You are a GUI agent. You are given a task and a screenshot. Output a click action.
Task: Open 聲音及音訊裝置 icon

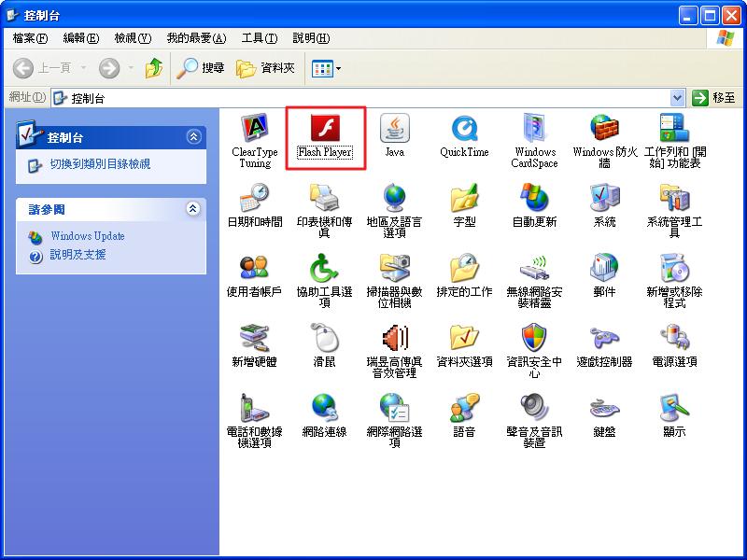click(x=534, y=409)
